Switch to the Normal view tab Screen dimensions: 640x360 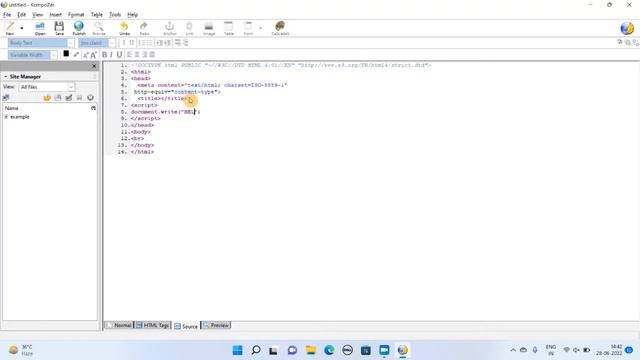pos(119,325)
